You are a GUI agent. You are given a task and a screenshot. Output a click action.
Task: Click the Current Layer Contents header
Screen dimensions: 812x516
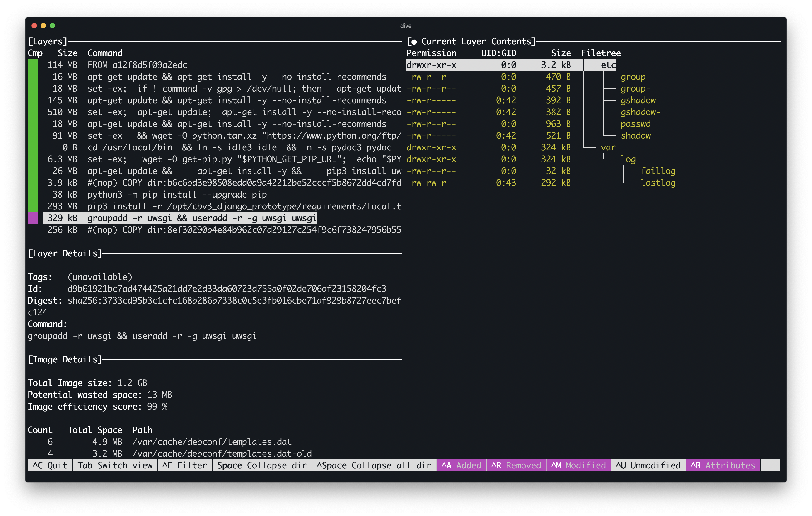pyautogui.click(x=471, y=41)
